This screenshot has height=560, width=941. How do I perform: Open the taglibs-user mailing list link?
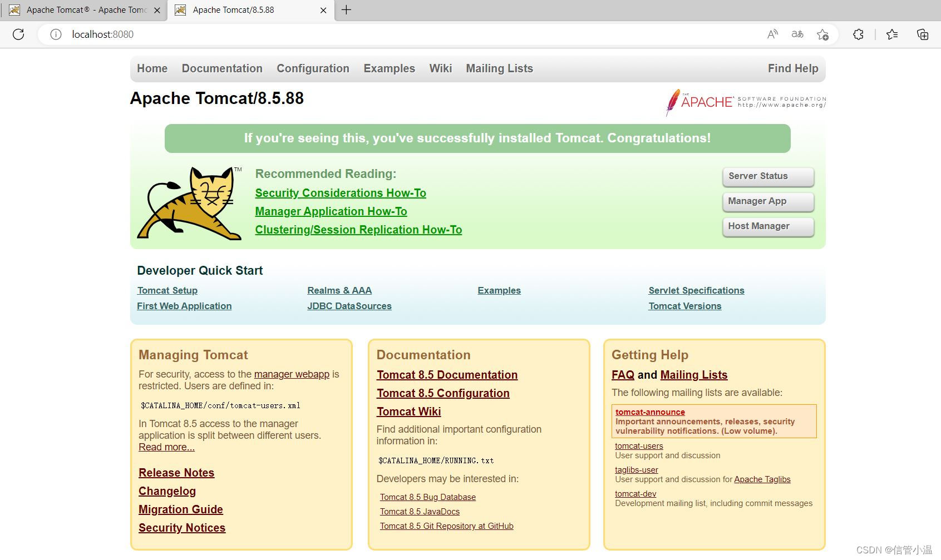(637, 470)
